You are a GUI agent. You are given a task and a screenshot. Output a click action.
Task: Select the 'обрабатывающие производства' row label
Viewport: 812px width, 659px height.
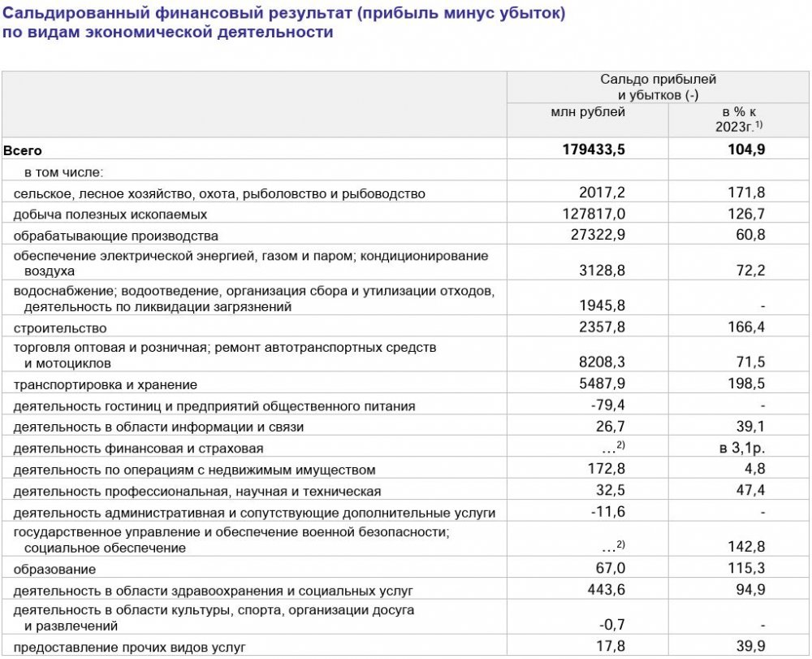tap(116, 236)
